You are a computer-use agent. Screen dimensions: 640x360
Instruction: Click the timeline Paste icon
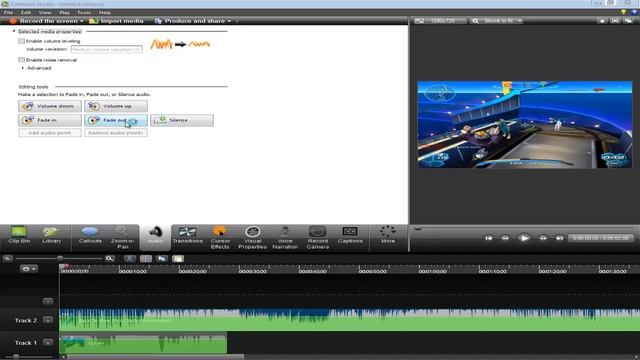click(x=178, y=258)
